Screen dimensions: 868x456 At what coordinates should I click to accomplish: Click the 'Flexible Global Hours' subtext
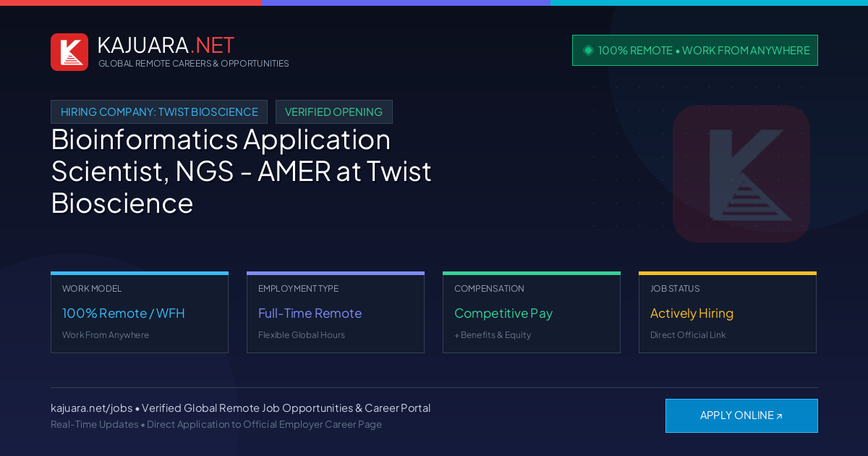(302, 335)
